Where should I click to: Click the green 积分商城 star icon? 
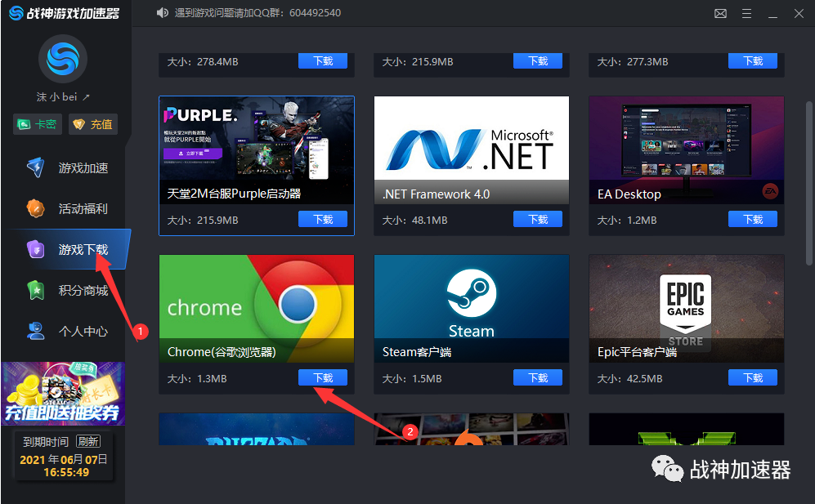[x=36, y=290]
